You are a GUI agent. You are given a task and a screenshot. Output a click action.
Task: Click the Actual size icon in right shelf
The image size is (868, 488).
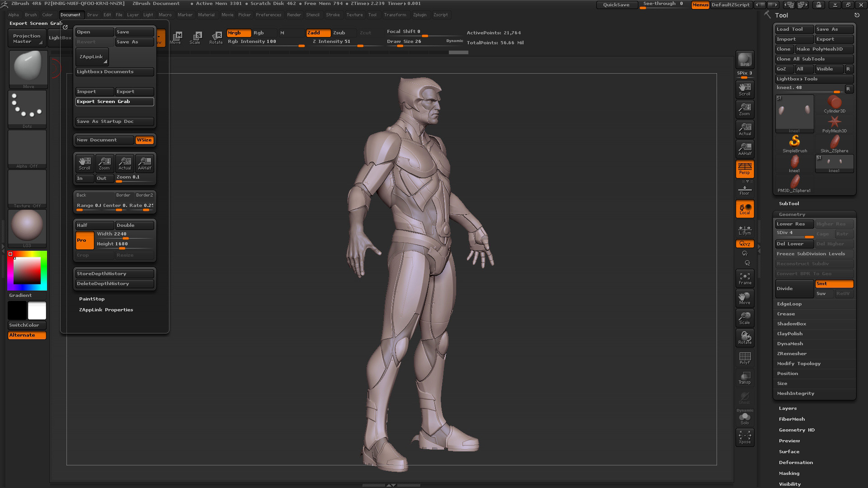(x=745, y=129)
